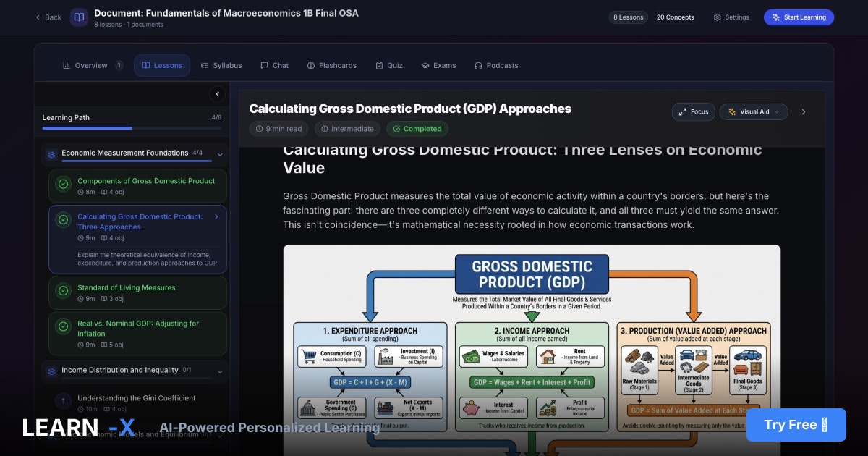This screenshot has height=456, width=868.
Task: Click the Try Free button
Action: click(x=796, y=425)
